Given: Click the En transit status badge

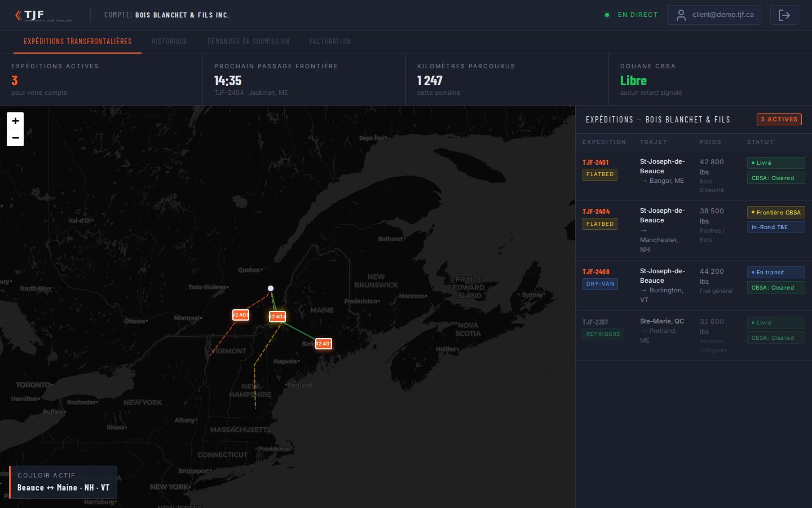Looking at the screenshot, I should (776, 273).
